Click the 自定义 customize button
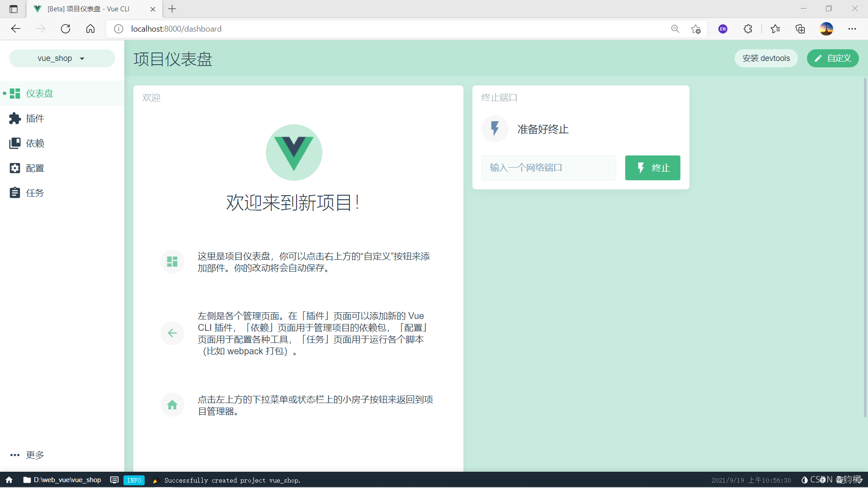The height and width of the screenshot is (488, 868). point(832,58)
